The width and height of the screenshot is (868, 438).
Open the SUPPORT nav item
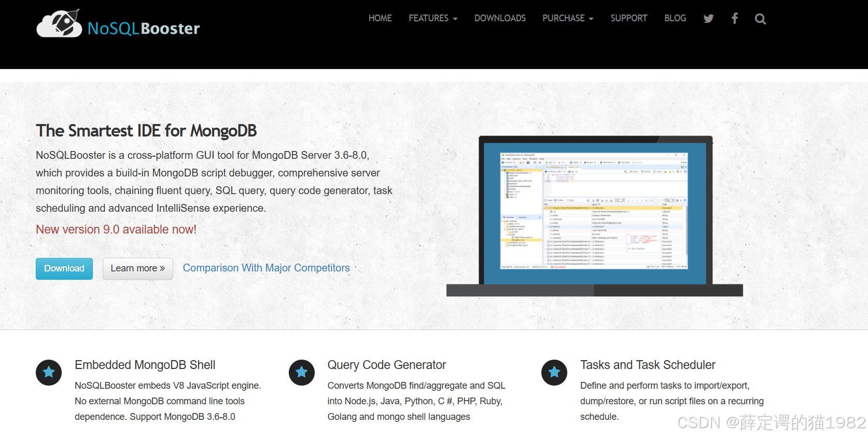pyautogui.click(x=629, y=18)
